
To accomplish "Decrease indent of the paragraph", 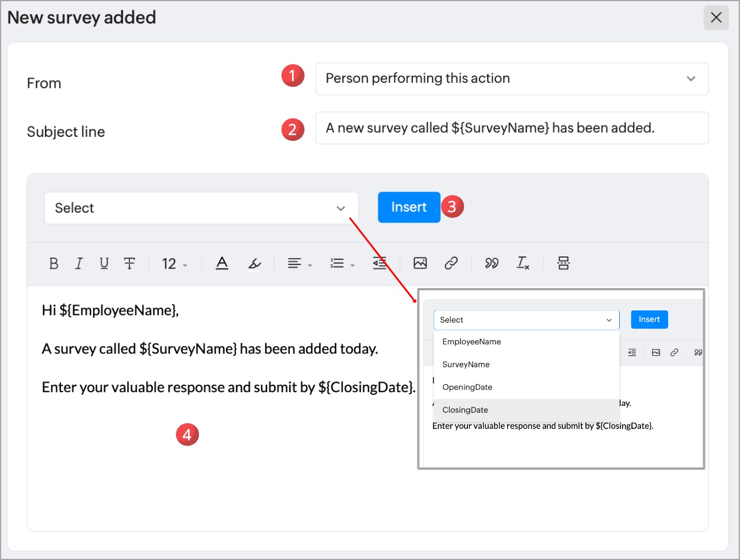I will pyautogui.click(x=379, y=263).
